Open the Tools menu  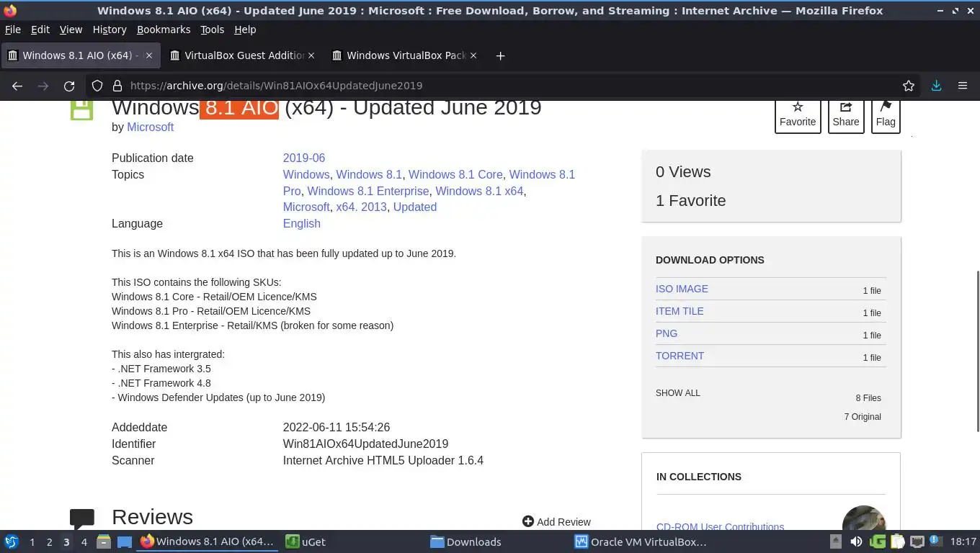[x=213, y=30]
